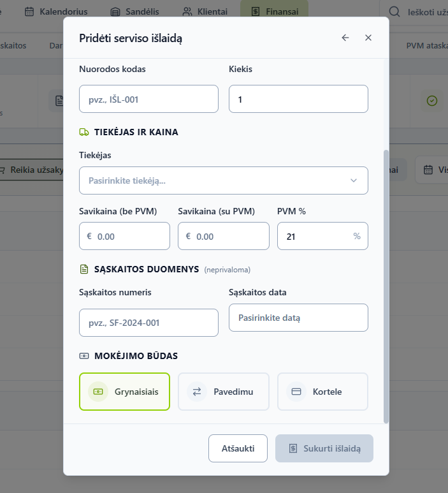Open the Tiekėjas supplier dropdown

click(224, 180)
